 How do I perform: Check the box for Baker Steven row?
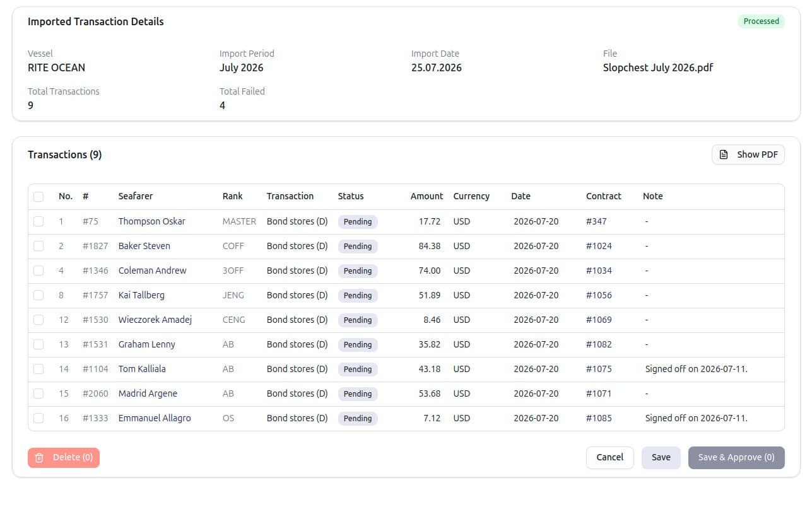[38, 246]
